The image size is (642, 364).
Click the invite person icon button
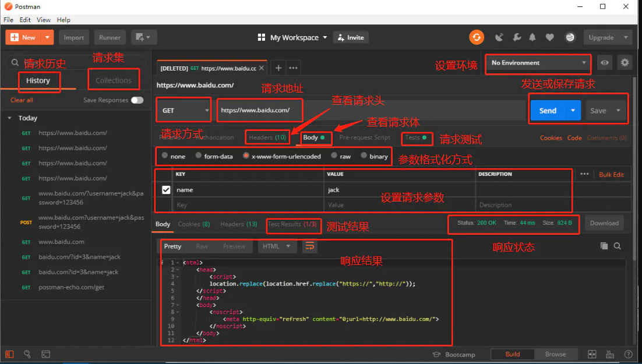(351, 37)
